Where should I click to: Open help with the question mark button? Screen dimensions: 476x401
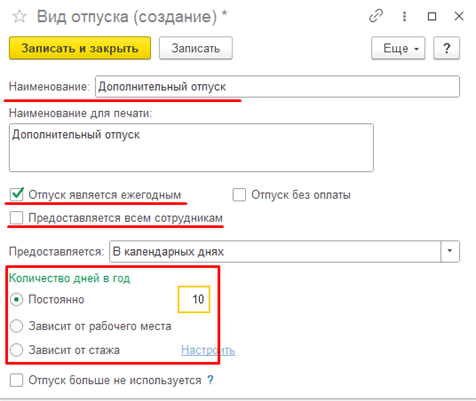(446, 48)
